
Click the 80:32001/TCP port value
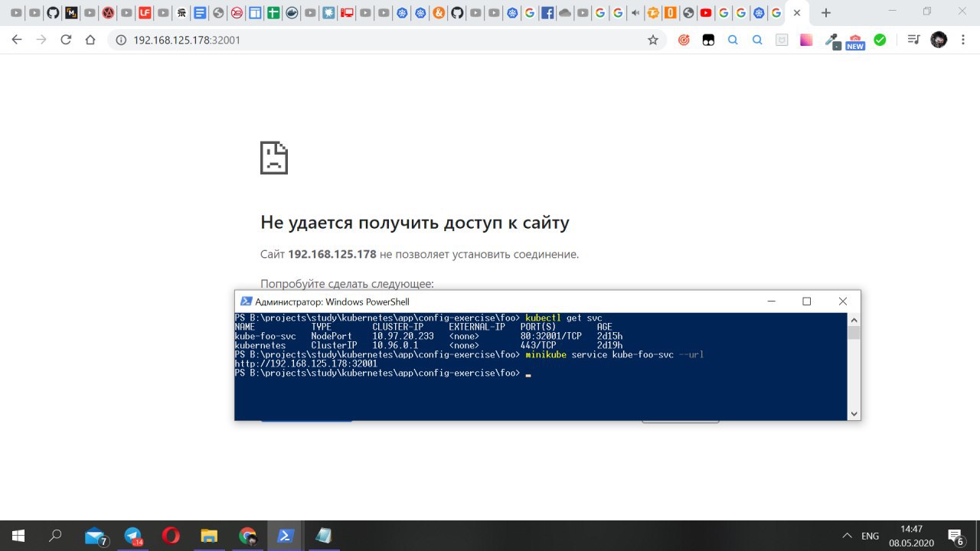click(550, 336)
